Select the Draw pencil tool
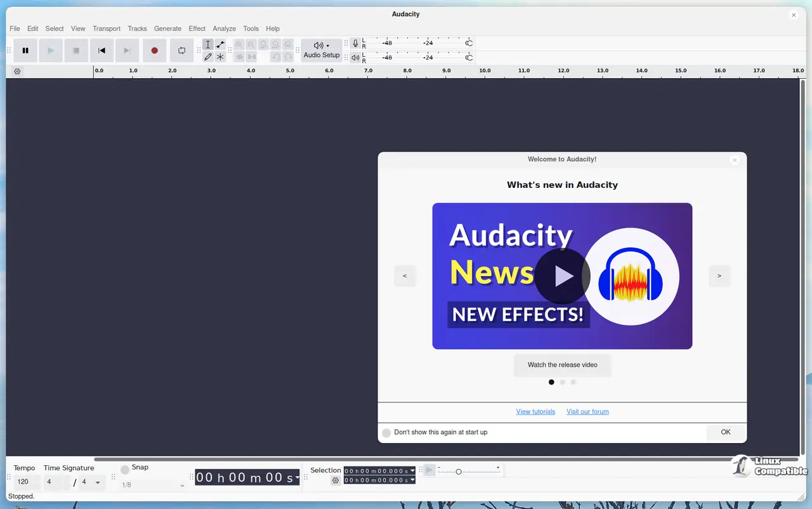Viewport: 812px width, 509px height. (x=207, y=57)
